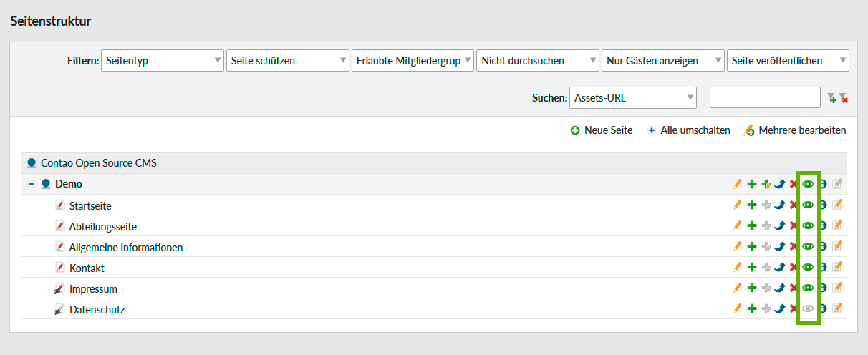Click the search text input field

click(x=765, y=97)
